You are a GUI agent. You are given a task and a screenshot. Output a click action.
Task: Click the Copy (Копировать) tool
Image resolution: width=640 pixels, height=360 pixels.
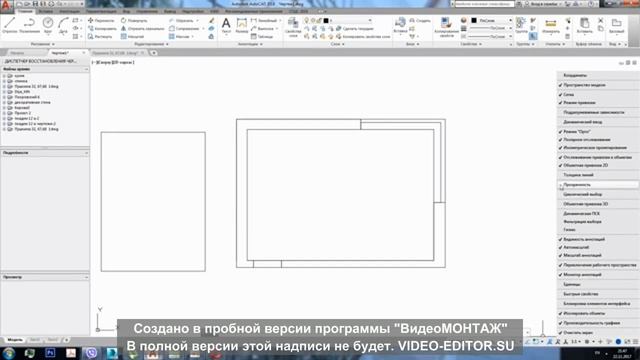[x=102, y=29]
